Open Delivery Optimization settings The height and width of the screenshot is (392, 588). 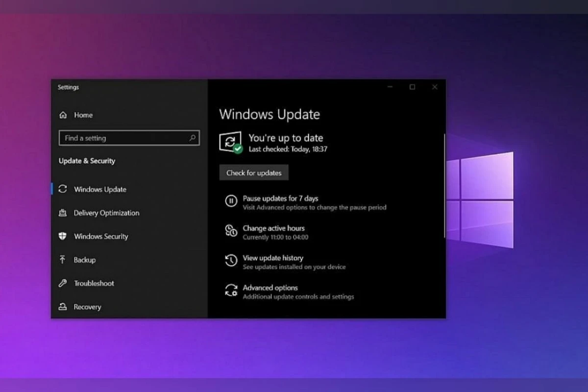click(x=106, y=213)
